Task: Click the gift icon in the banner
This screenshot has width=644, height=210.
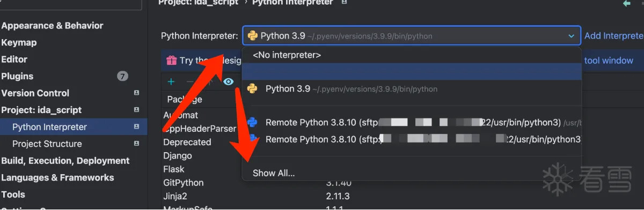Action: [171, 61]
